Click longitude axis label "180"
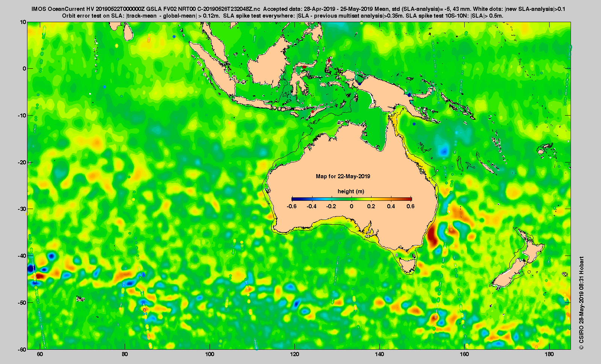601x364 pixels. (549, 354)
